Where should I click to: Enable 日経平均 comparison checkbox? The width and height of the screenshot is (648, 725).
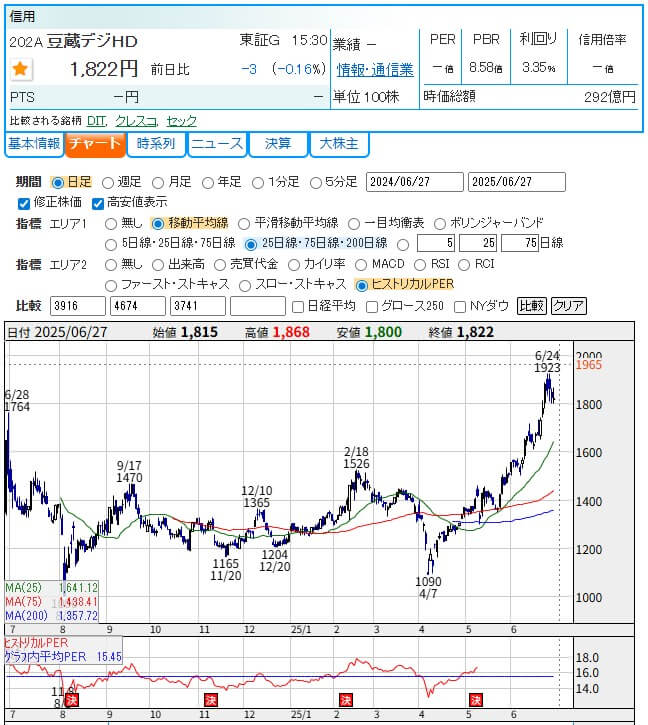click(x=298, y=307)
